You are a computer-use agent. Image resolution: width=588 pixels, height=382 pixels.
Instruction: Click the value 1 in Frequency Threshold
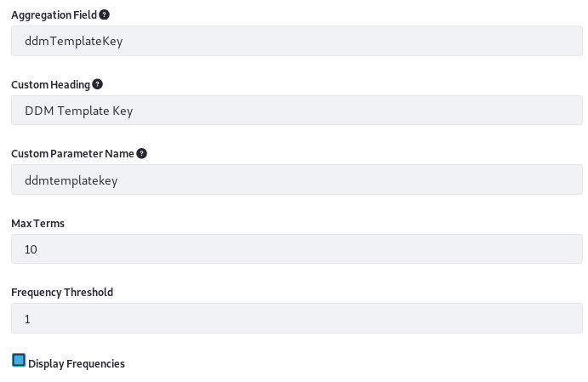(27, 319)
